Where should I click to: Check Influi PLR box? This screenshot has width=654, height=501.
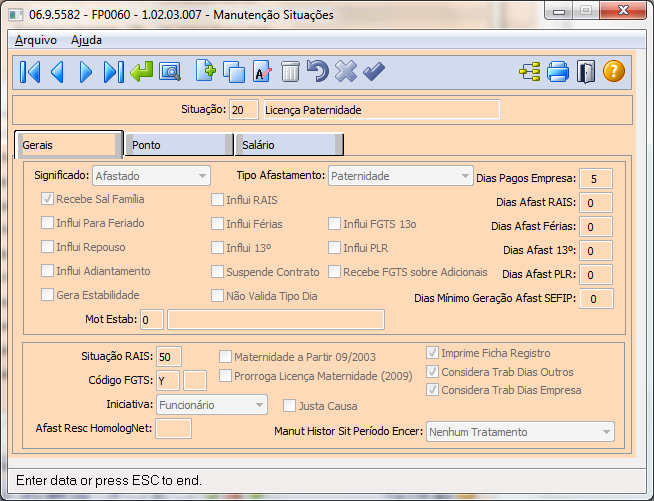[x=334, y=248]
